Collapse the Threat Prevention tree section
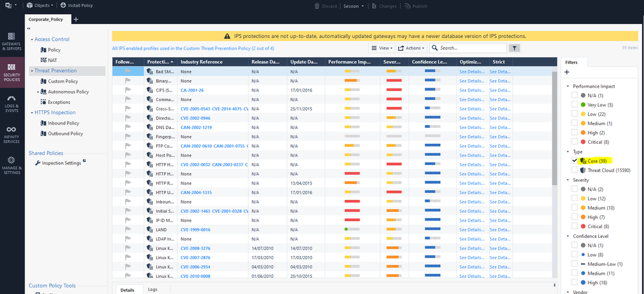This screenshot has width=644, height=294. (x=31, y=70)
